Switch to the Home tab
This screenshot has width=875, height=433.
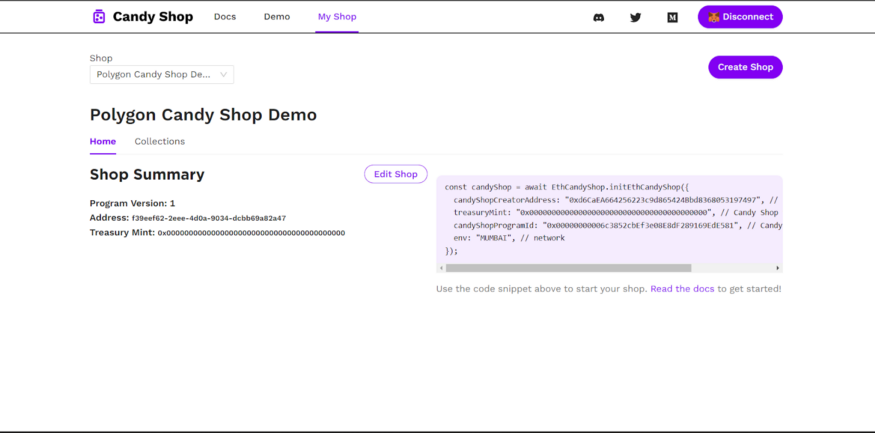[103, 142]
